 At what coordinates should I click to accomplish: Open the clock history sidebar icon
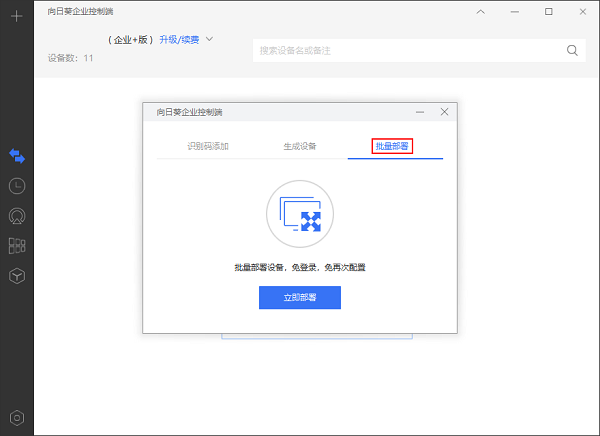(x=16, y=186)
